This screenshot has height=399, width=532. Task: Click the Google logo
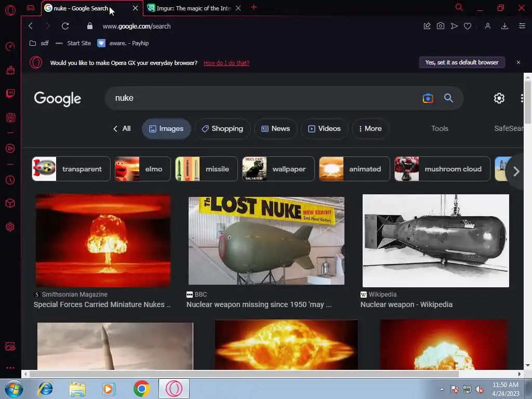[x=57, y=99]
